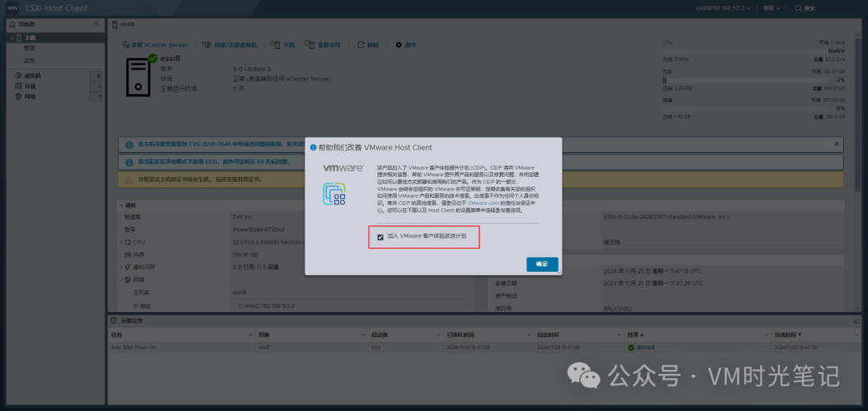Screen dimensions: 868x411
Task: Click the 网络 icon in hardware list
Action: click(128, 280)
